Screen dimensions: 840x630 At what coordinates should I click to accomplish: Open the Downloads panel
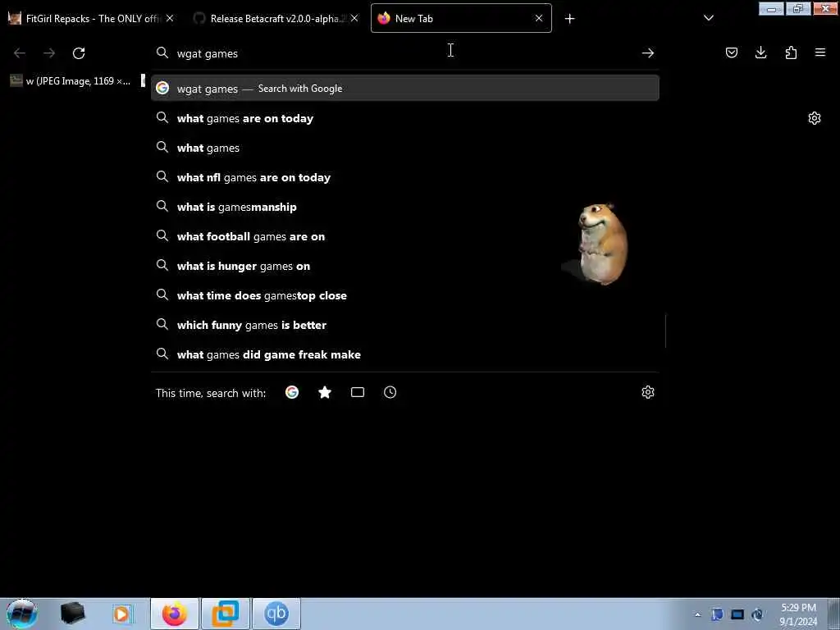coord(760,52)
